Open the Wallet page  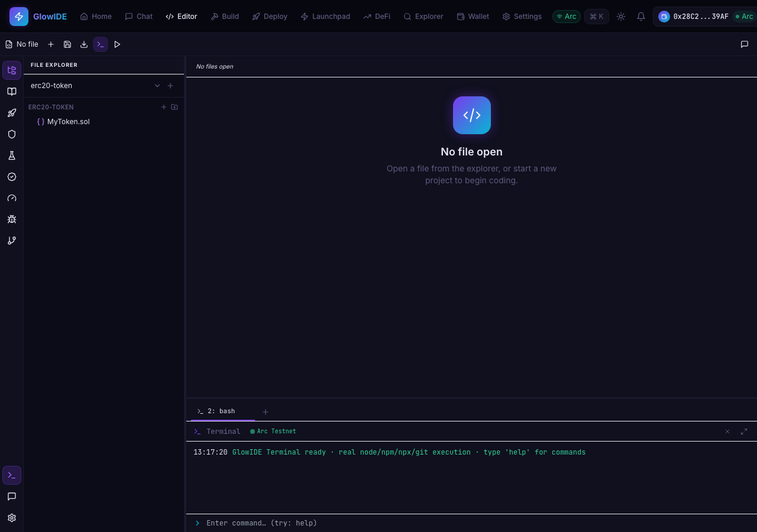[x=473, y=17]
